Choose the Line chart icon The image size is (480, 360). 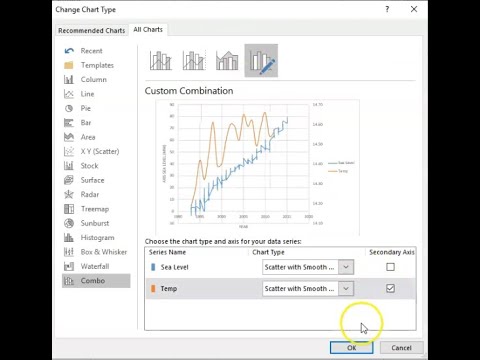(x=69, y=94)
